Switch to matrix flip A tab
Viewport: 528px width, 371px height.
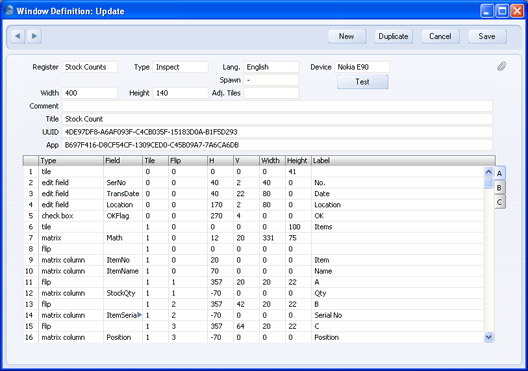point(500,173)
